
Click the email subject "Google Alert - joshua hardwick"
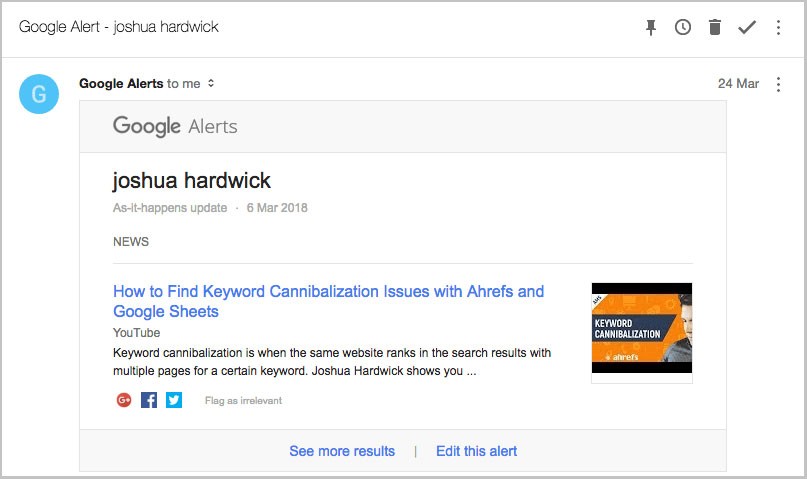(119, 27)
